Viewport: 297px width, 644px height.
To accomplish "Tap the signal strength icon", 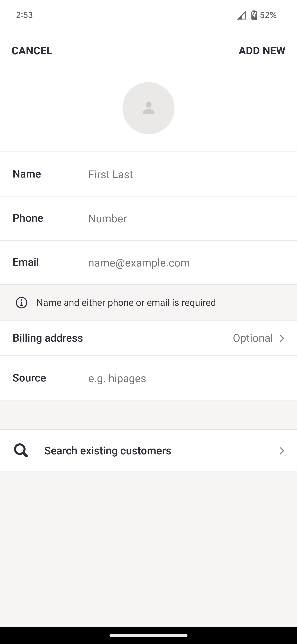I will pos(242,15).
